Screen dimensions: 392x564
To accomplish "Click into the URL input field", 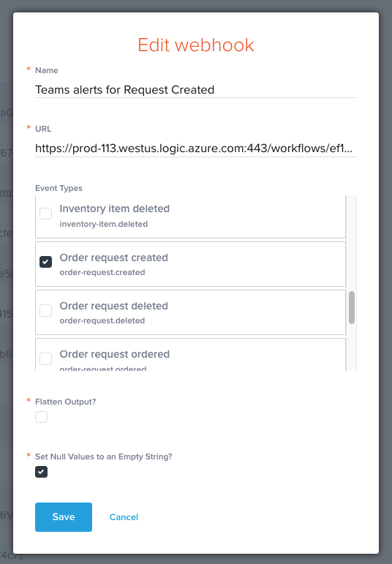I will pos(196,148).
